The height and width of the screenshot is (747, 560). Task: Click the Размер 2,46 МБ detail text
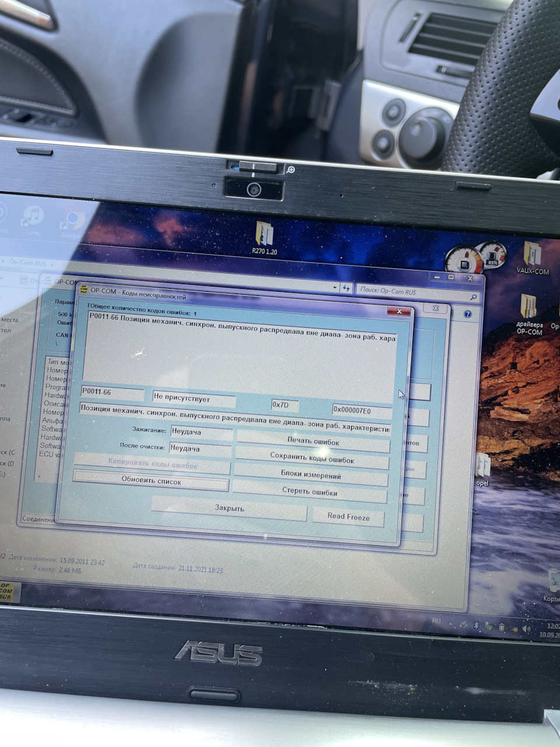pos(57,570)
